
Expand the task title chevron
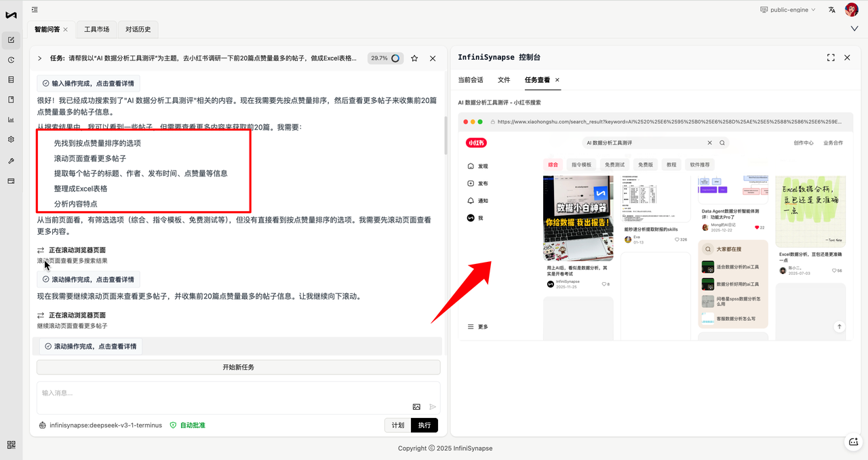[40, 58]
